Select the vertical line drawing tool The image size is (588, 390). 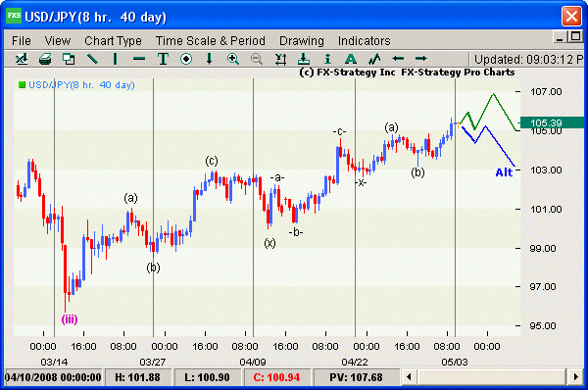point(116,59)
